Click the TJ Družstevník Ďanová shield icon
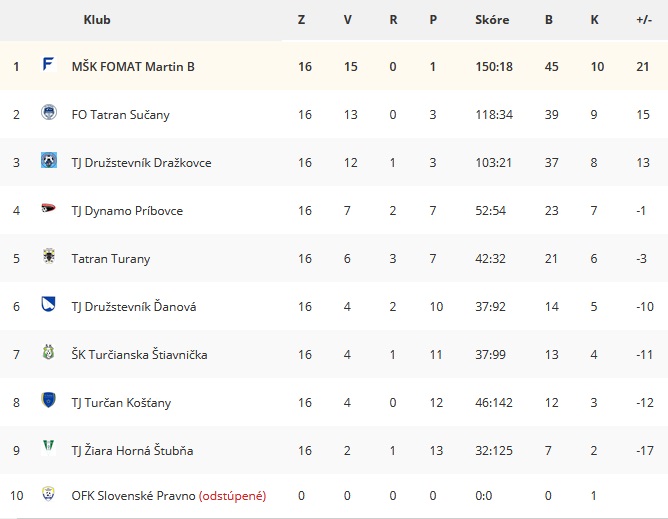 tap(49, 304)
